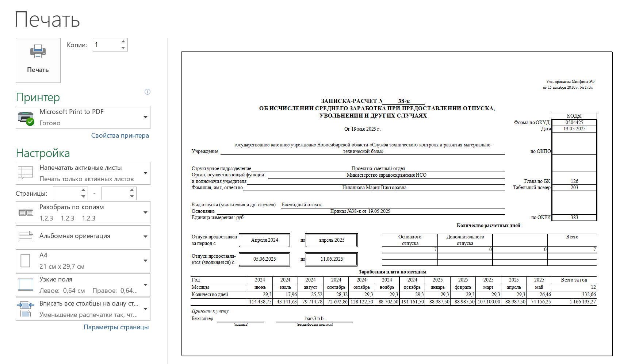Click the landscape orientation page icon
Screen dimensions: 620x364
[26, 237]
